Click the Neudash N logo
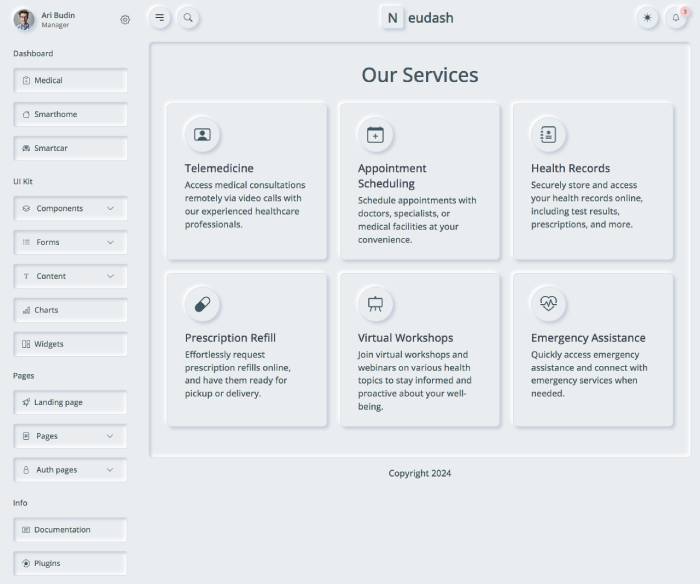 tap(392, 18)
